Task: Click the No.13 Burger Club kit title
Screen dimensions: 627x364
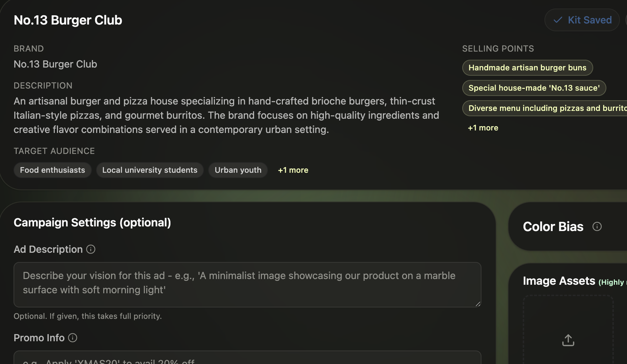Action: [68, 20]
